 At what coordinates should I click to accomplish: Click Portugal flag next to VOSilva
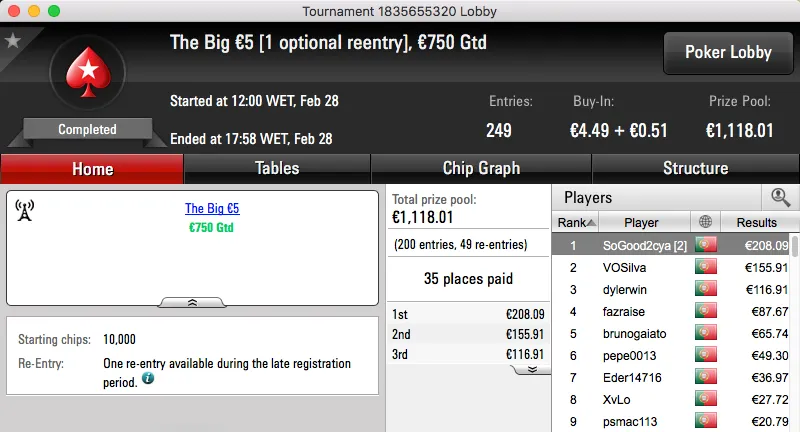pos(707,267)
